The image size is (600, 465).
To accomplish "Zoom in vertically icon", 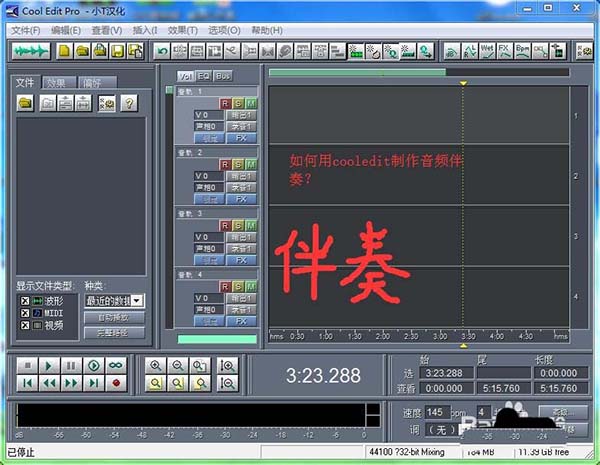I will coord(227,365).
